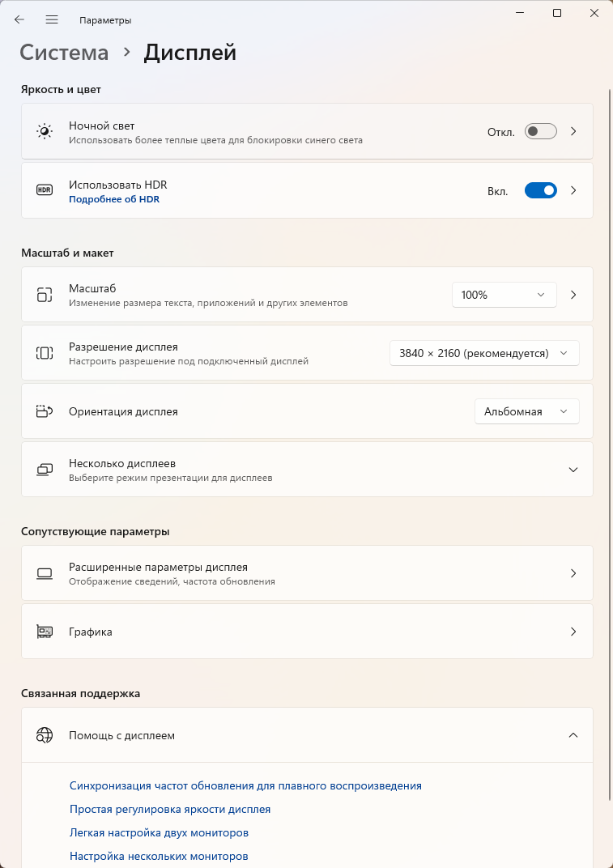
Task: Open the Подробнее об HDR link
Action: 114,199
